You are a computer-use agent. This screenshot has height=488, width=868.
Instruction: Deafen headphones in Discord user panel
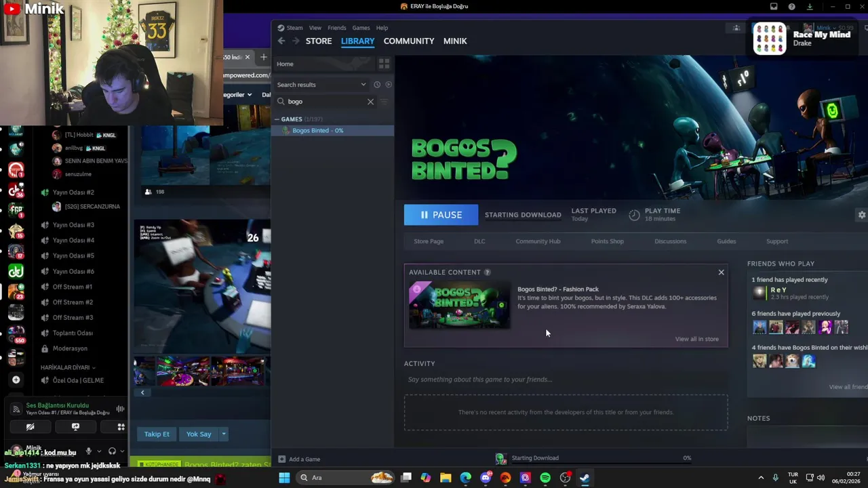112,451
